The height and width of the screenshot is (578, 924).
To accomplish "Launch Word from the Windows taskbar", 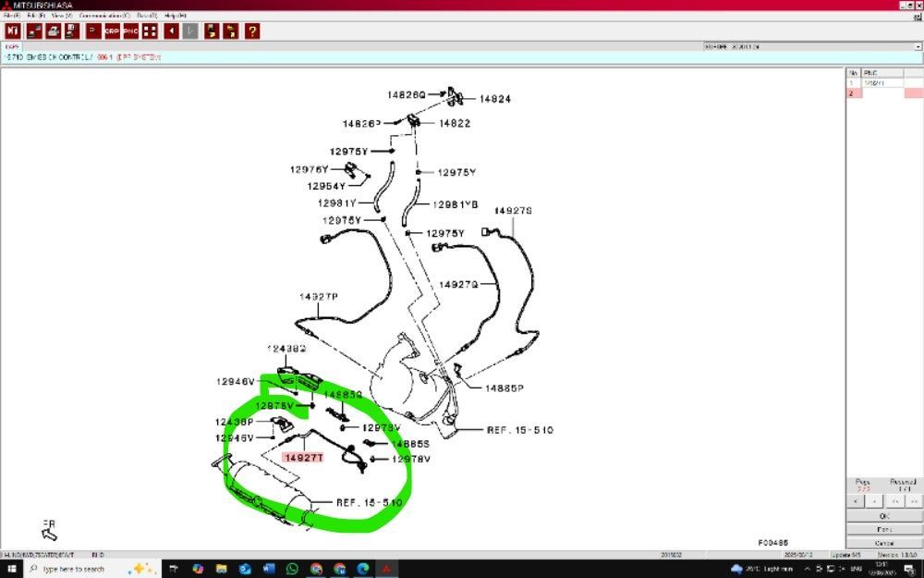I will [x=269, y=569].
